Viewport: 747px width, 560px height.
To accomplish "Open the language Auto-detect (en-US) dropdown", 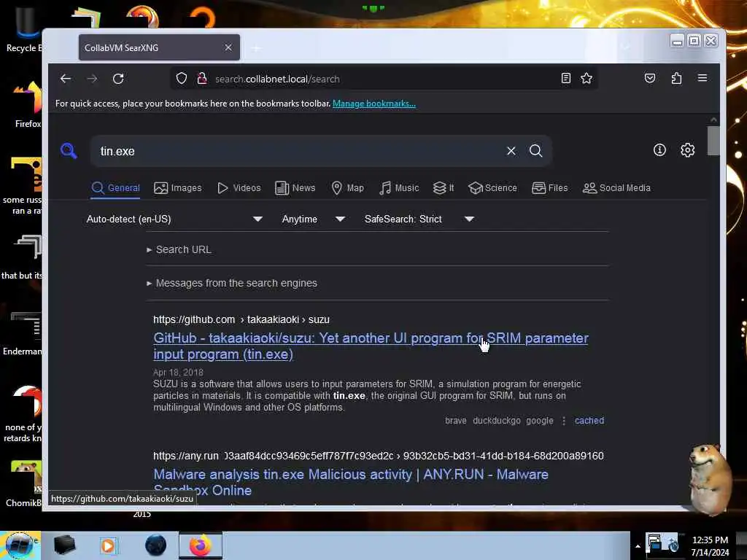I will pos(174,219).
